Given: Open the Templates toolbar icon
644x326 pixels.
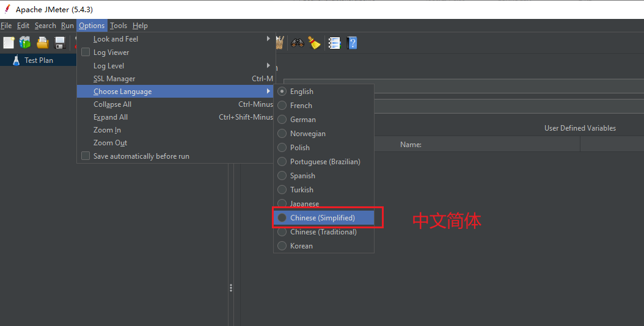Looking at the screenshot, I should 25,43.
